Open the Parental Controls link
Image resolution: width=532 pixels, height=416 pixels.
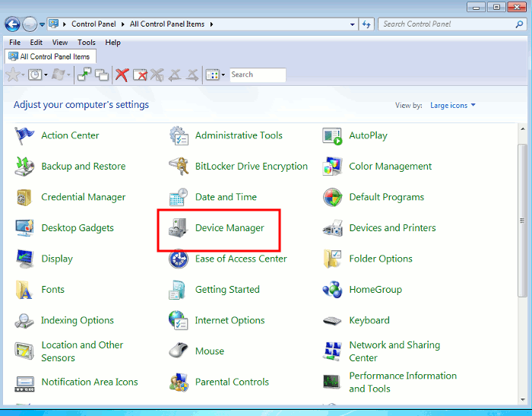(x=232, y=382)
